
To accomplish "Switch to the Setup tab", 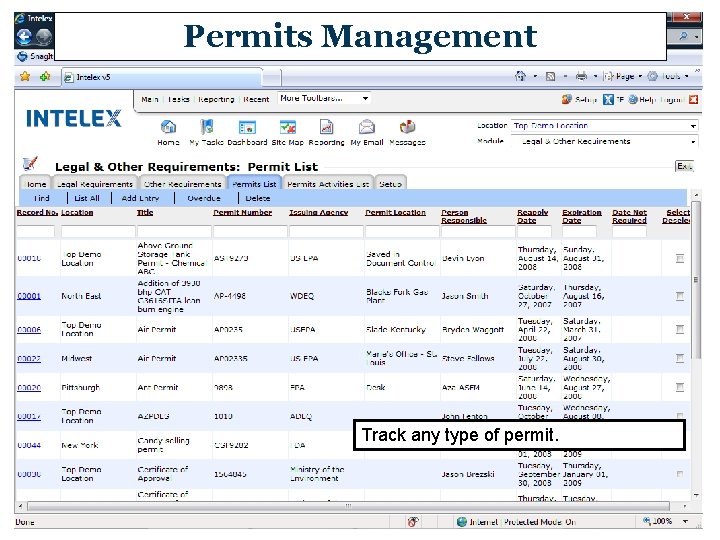I will pos(390,184).
